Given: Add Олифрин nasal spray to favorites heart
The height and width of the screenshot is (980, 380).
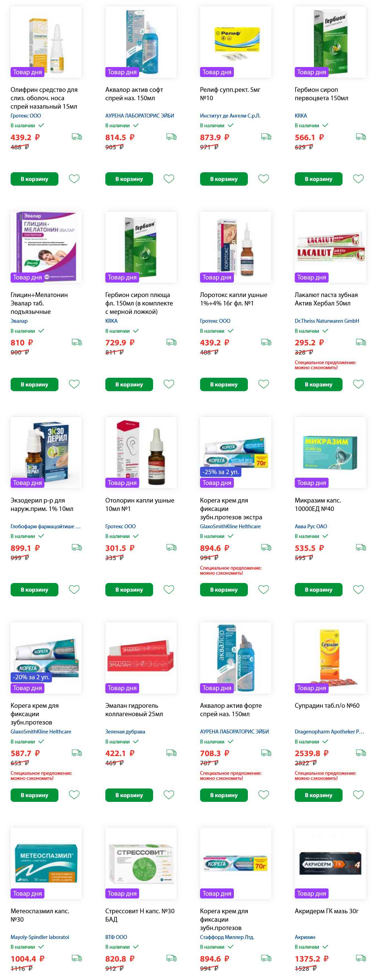Looking at the screenshot, I should (x=74, y=179).
